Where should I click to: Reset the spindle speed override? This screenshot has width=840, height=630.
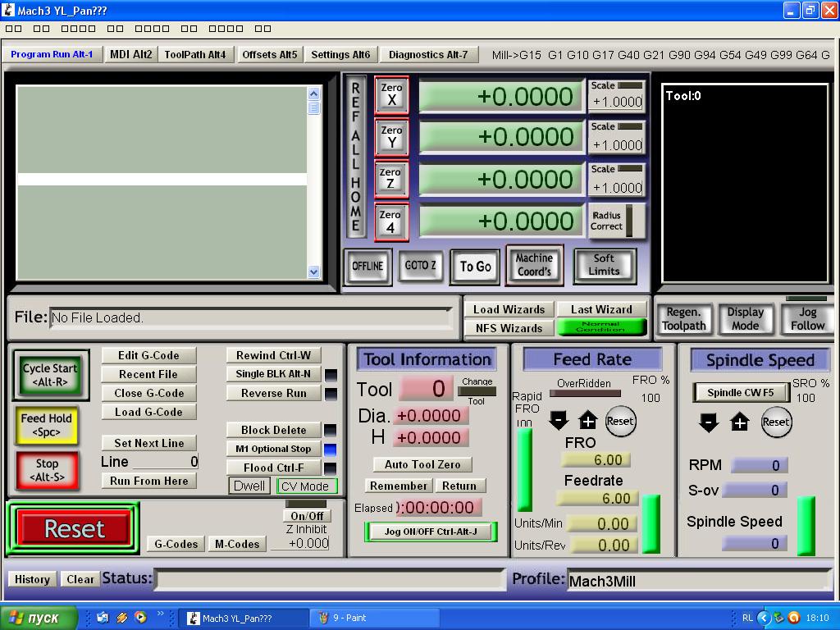(x=776, y=422)
